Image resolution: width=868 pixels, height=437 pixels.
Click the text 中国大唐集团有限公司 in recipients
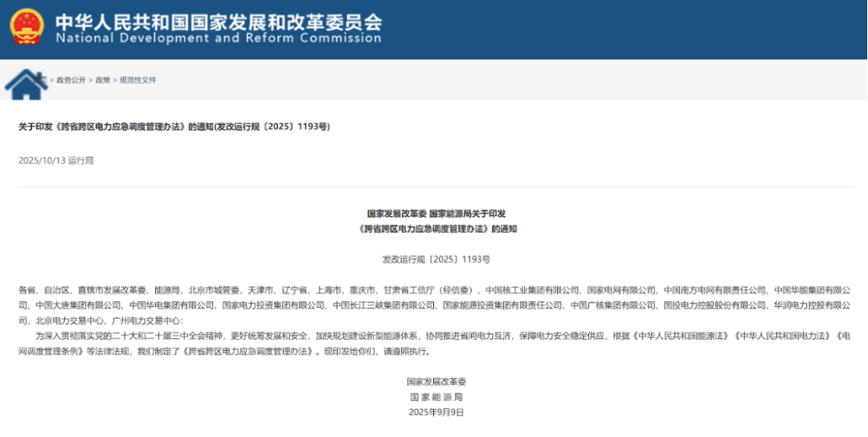click(x=78, y=305)
